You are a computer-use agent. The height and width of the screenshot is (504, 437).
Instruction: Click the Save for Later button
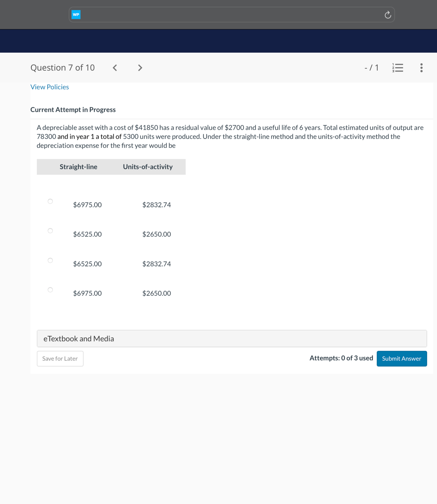pos(60,359)
